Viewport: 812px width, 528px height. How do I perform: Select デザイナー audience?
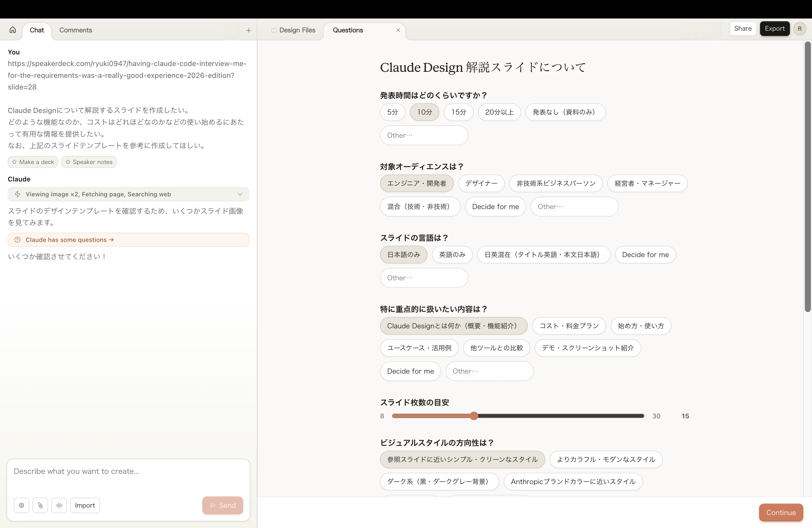pos(481,183)
